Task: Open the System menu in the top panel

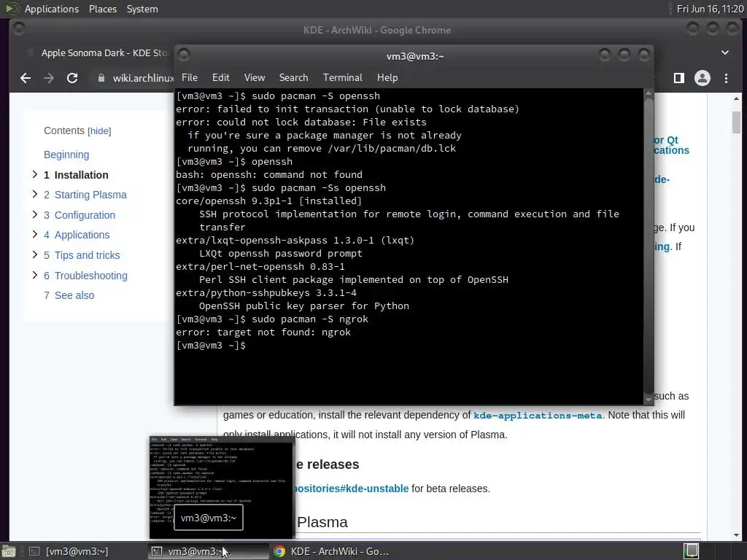Action: point(142,9)
